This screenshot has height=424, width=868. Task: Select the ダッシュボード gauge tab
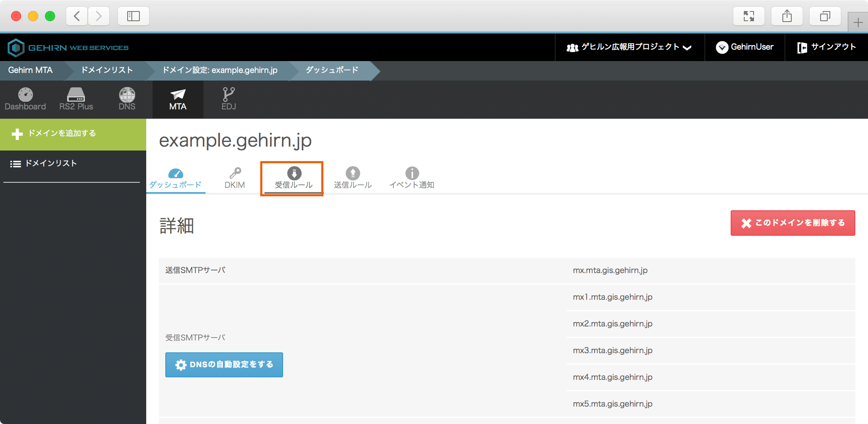(x=175, y=178)
